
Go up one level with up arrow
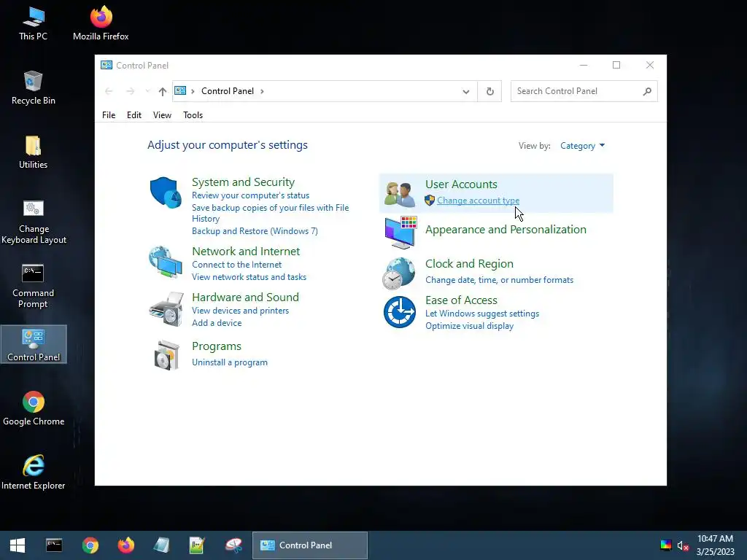point(163,91)
